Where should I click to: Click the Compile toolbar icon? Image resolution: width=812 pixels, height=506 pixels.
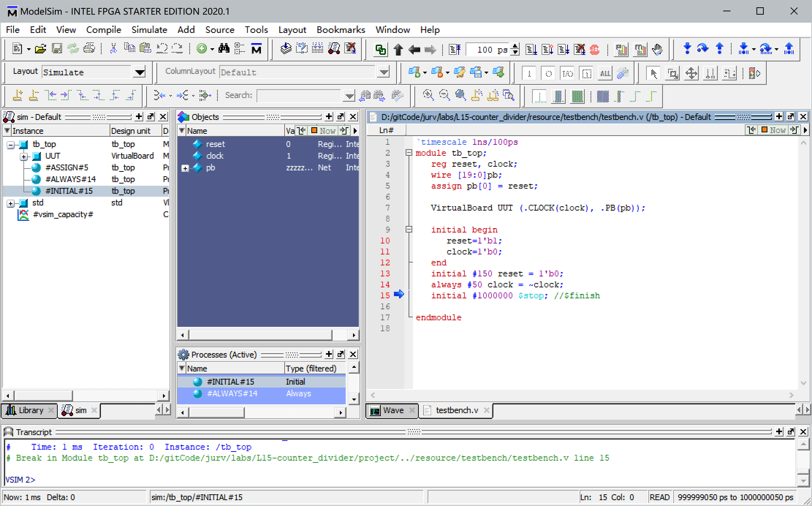click(286, 49)
